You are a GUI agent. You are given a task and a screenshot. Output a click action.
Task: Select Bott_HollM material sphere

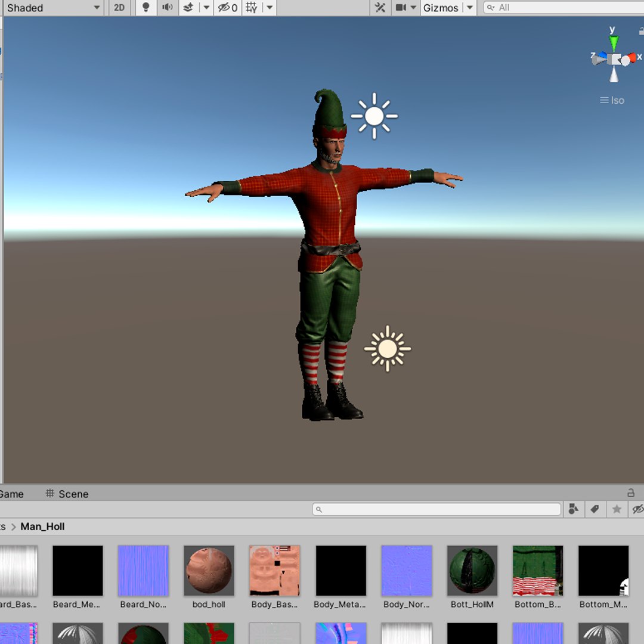(x=472, y=571)
